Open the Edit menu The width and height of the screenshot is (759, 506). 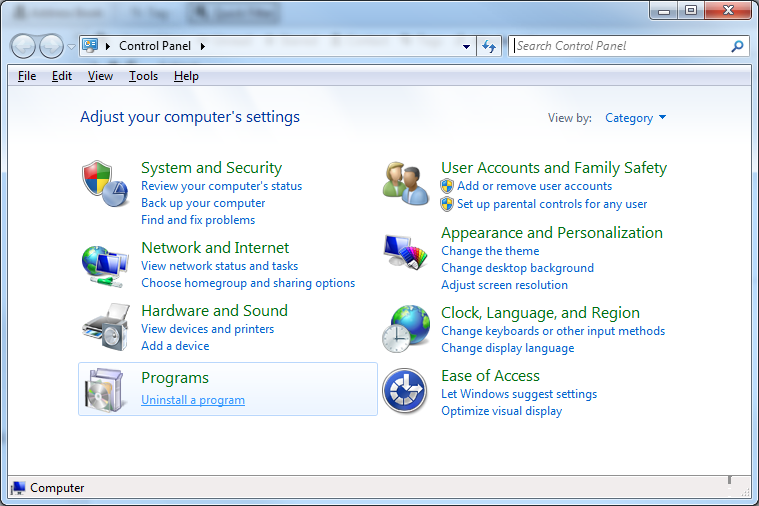click(x=62, y=76)
